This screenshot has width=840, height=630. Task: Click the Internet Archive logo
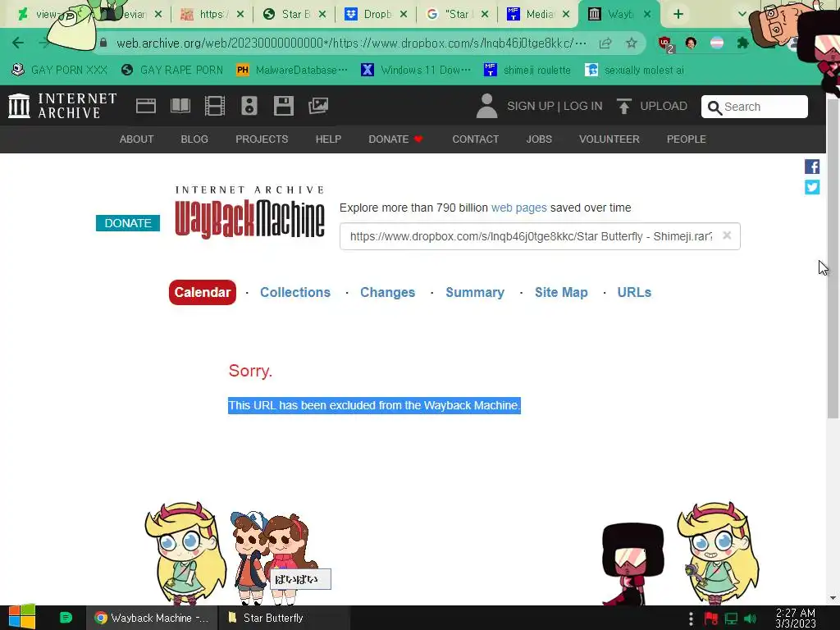click(x=62, y=106)
